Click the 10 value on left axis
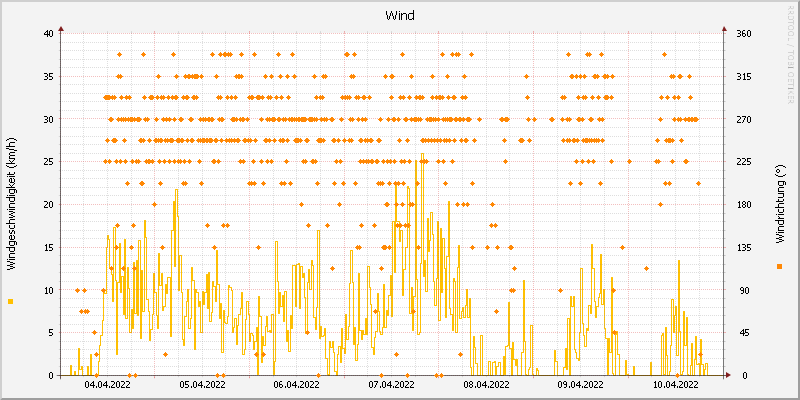The image size is (800, 400). (x=48, y=290)
